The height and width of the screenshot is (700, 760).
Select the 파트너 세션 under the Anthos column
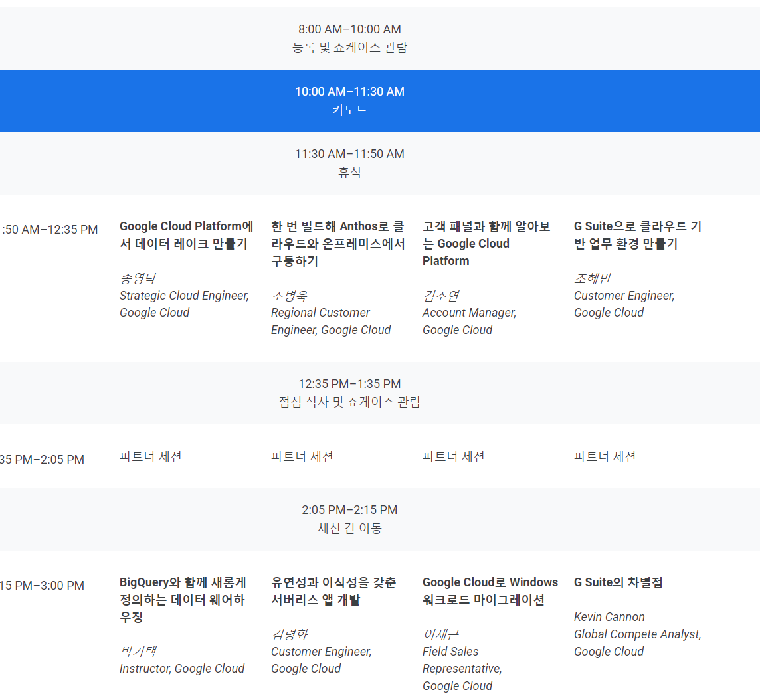click(x=302, y=457)
